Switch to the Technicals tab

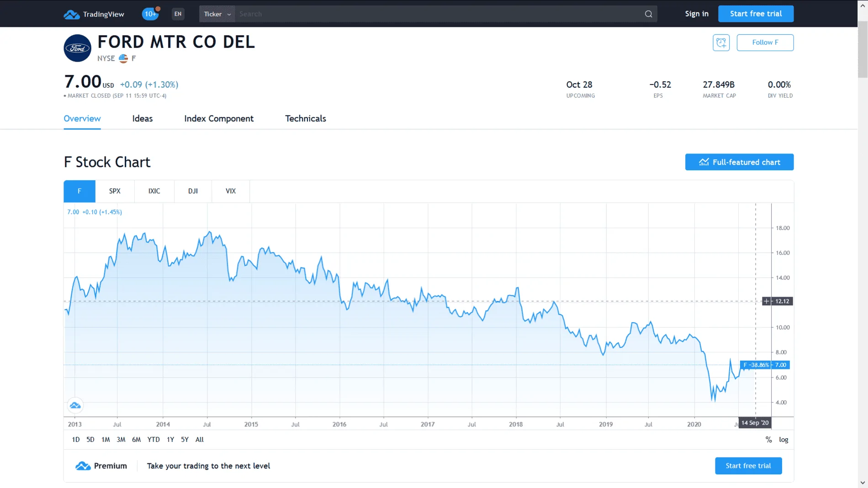(x=305, y=119)
